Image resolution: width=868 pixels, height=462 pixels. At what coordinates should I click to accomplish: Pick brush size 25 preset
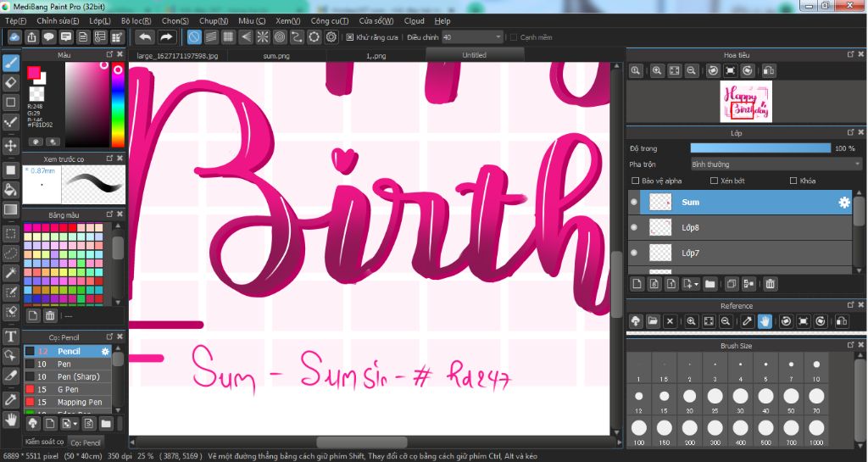click(715, 399)
